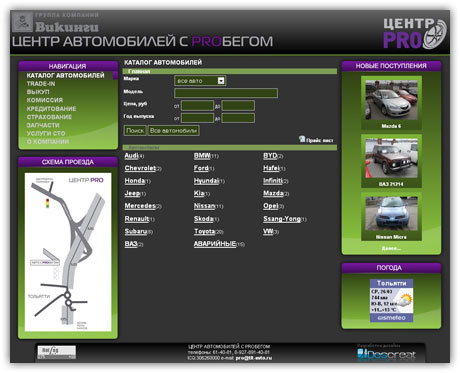This screenshot has width=460, height=373.
Task: Click the Центр PRO wheel logo
Action: [x=414, y=34]
